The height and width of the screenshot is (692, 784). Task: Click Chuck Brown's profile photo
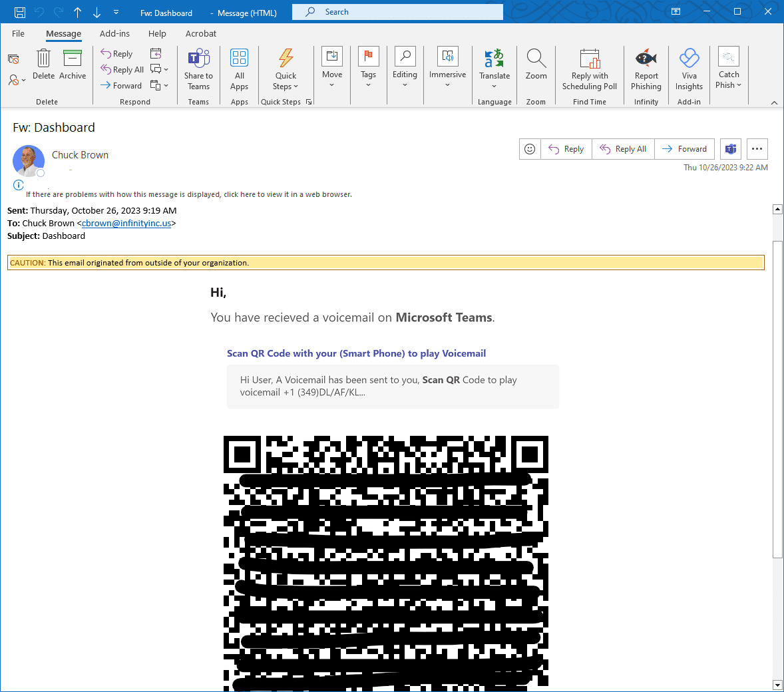29,161
